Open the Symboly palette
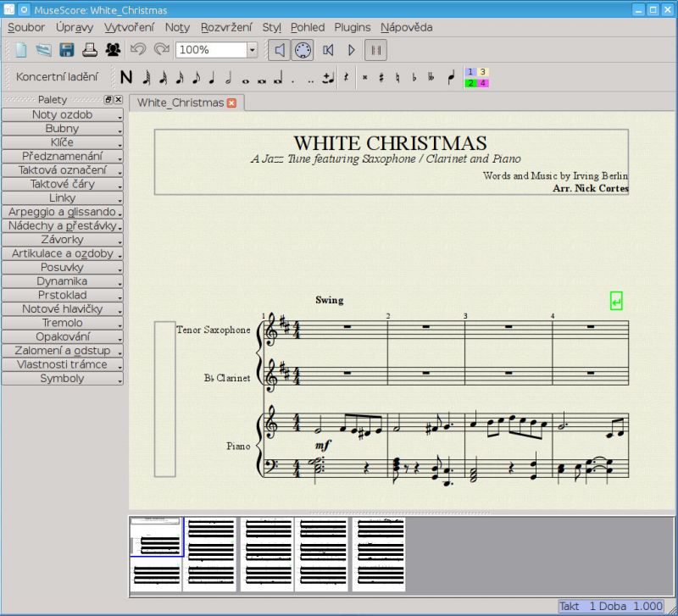The width and height of the screenshot is (678, 616). pos(62,378)
